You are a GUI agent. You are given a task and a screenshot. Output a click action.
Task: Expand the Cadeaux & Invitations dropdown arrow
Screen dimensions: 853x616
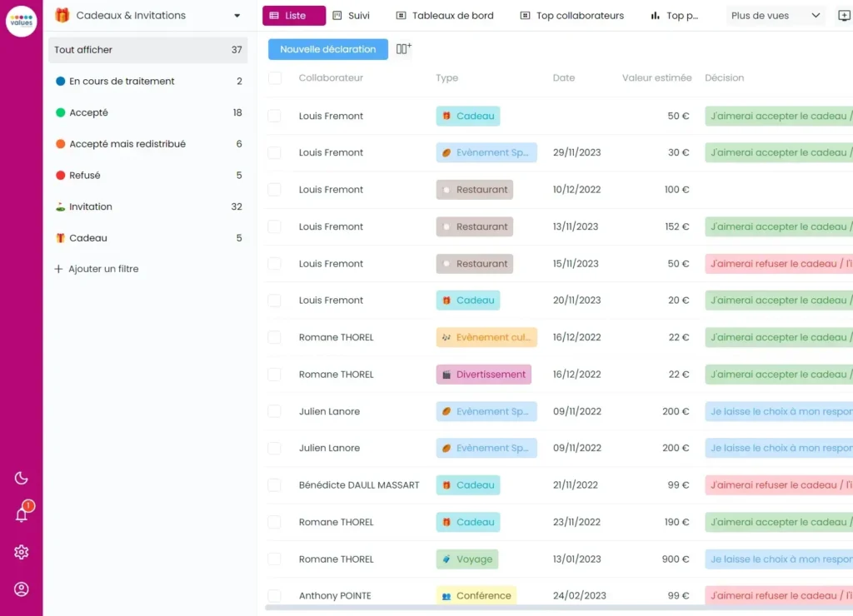237,16
